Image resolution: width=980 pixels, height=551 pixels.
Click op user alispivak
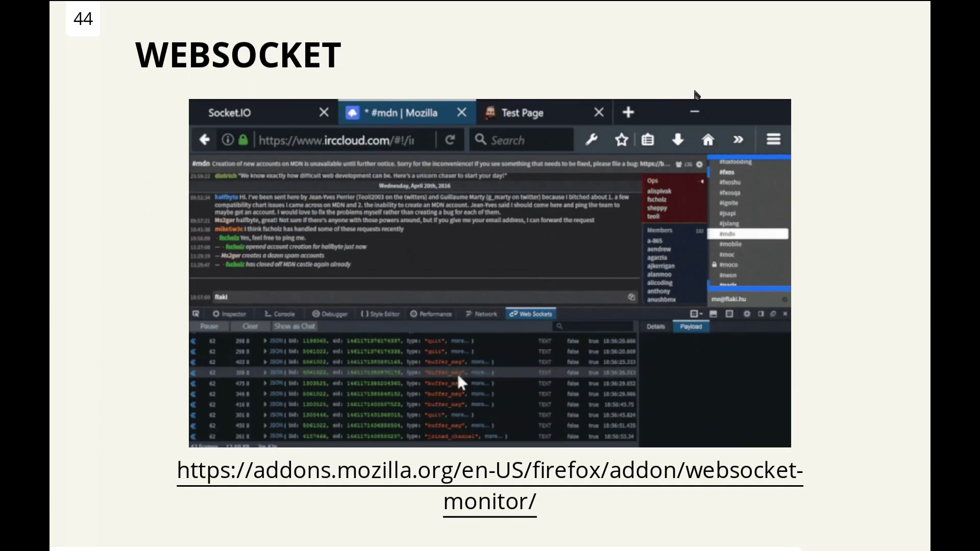click(x=659, y=191)
